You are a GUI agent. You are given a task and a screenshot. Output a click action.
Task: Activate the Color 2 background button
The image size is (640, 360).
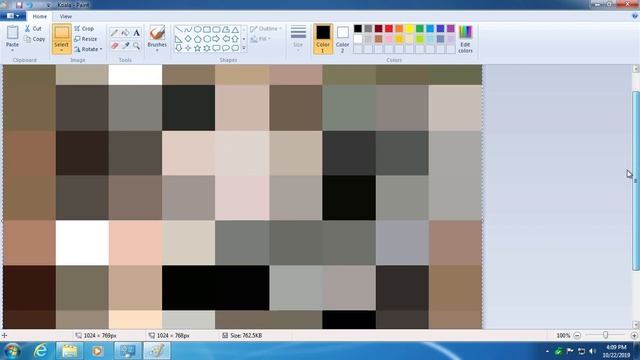point(342,39)
